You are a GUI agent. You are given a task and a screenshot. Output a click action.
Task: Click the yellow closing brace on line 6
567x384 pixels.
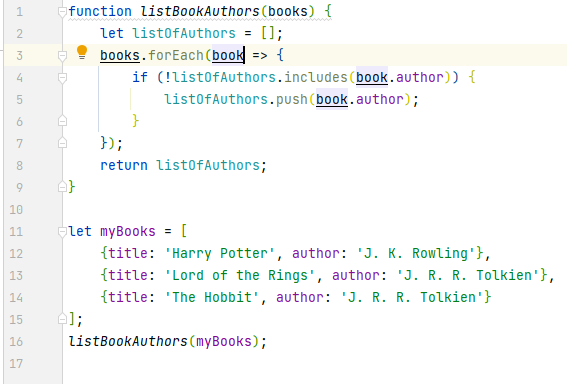[136, 121]
